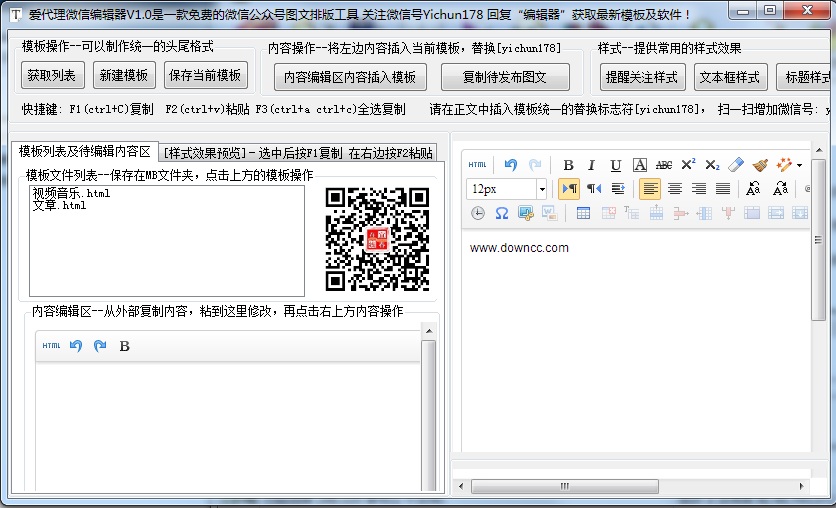Select 文章.html in template list
The image size is (836, 508).
click(59, 205)
